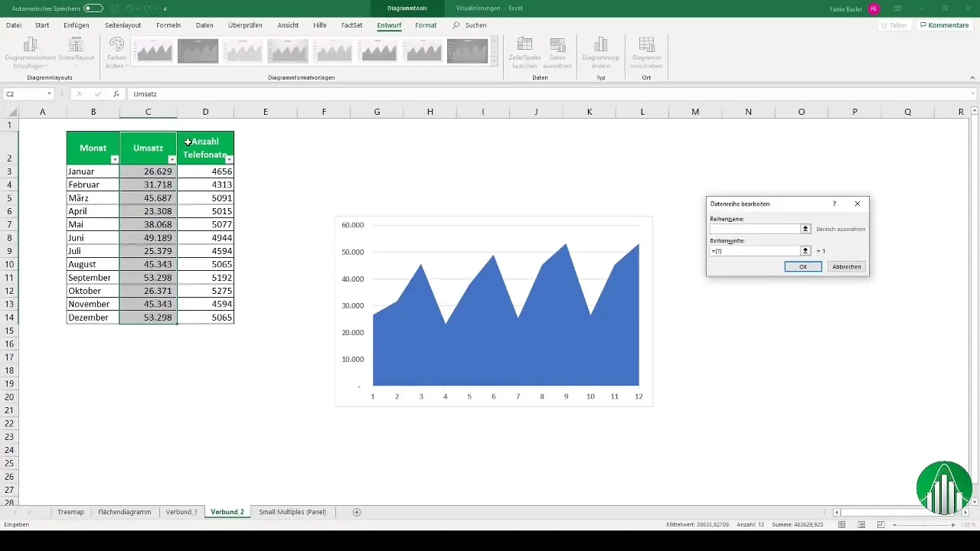Switch to the Formeln ribbon tab
This screenshot has height=551, width=980.
[x=168, y=25]
